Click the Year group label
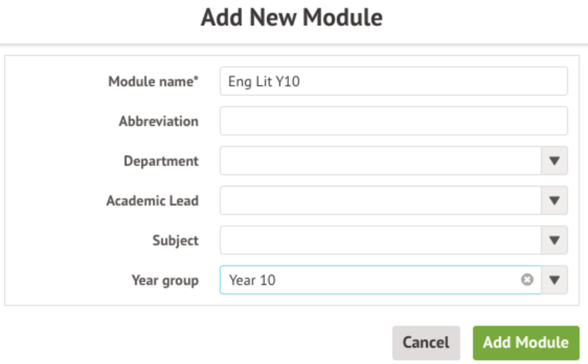This screenshot has height=364, width=588. coord(165,281)
